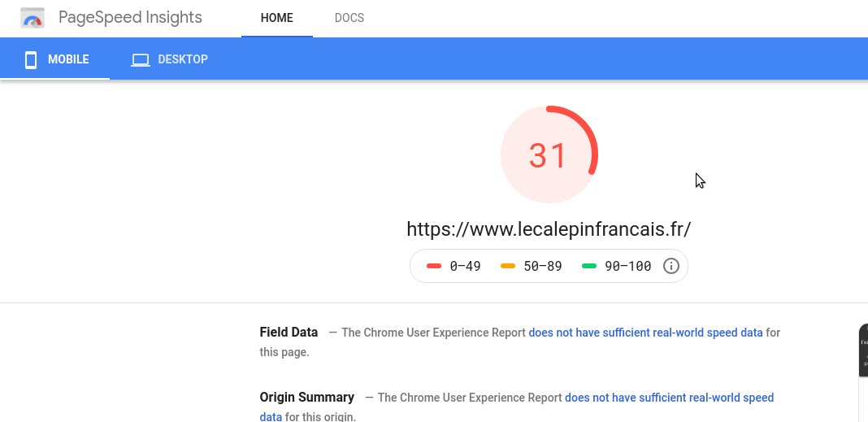Open the DOCS tab

pos(349,18)
